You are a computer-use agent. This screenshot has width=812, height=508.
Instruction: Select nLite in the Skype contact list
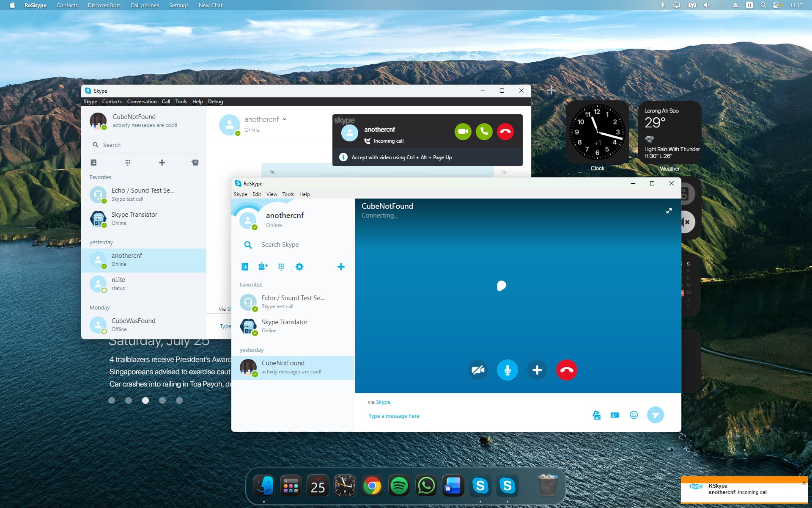[144, 284]
